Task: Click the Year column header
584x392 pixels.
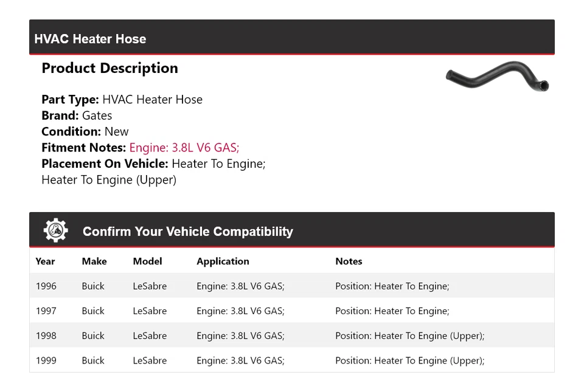Action: (x=45, y=261)
